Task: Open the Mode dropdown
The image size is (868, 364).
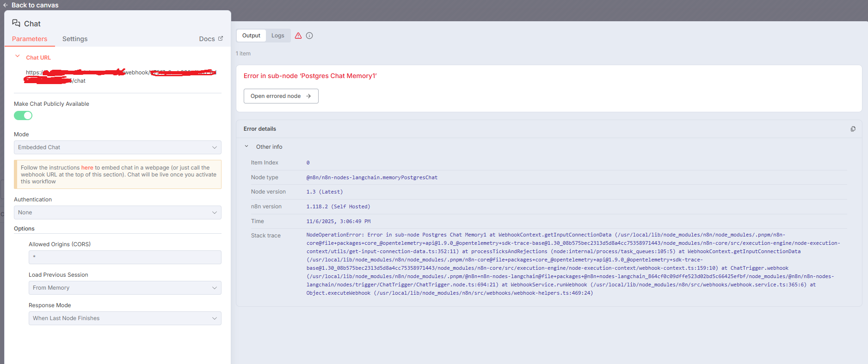Action: click(x=117, y=147)
